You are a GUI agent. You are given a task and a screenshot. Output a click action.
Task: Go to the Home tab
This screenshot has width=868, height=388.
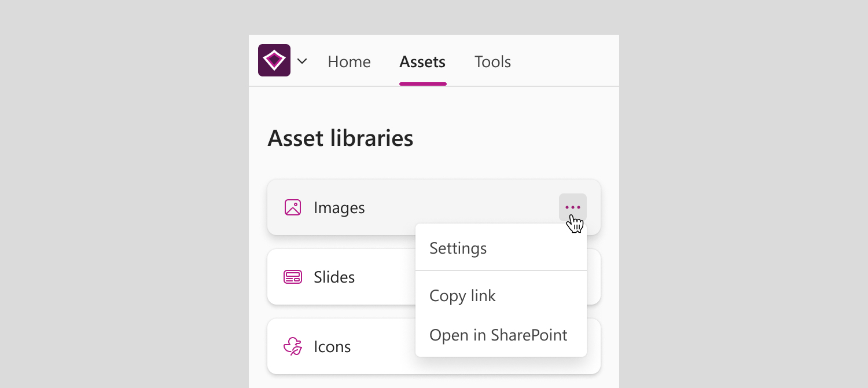pos(349,61)
